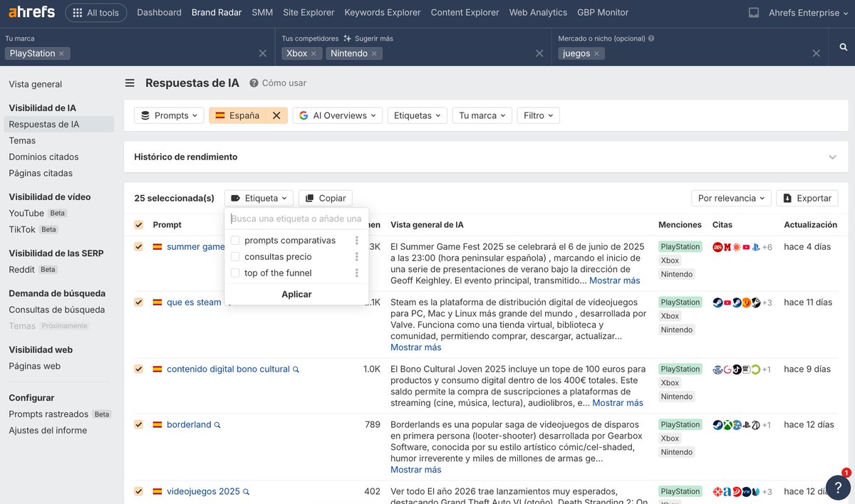Open the Tu marca filter dropdown

pos(482,115)
